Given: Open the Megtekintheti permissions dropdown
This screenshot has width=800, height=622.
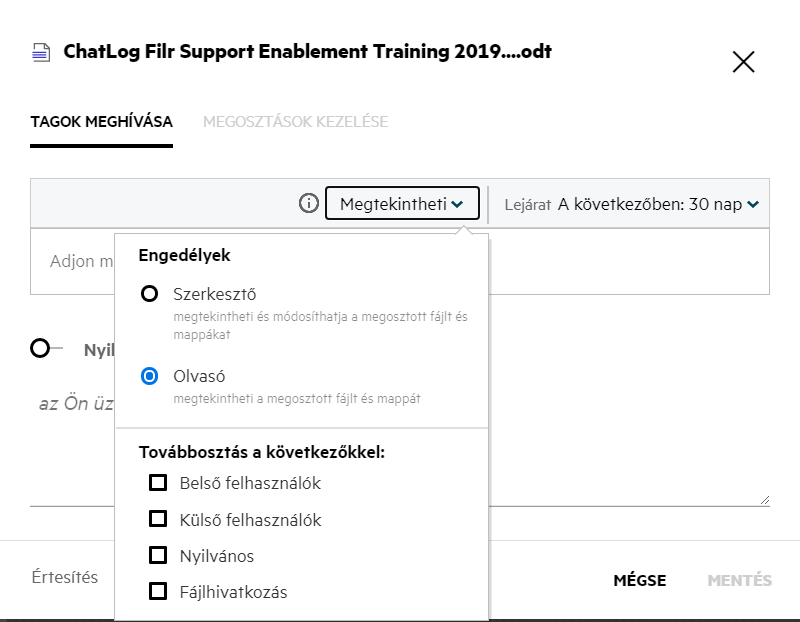Looking at the screenshot, I should [402, 204].
